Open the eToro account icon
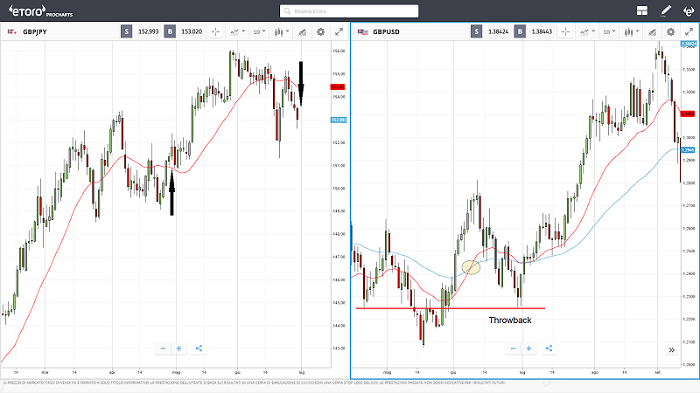 point(688,11)
